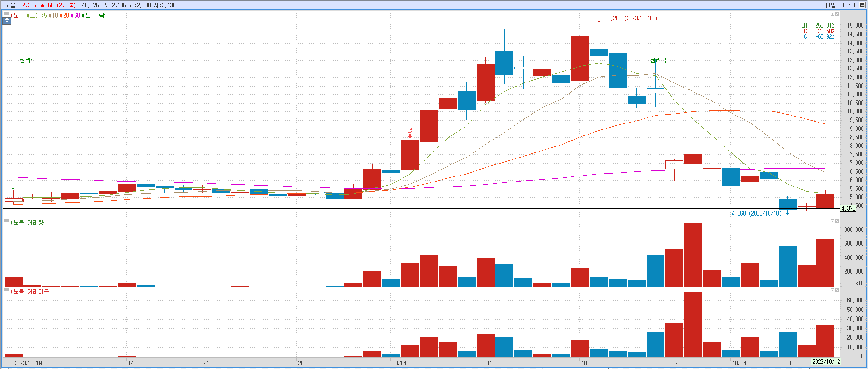Click the 노을:거래량 indicator label
The height and width of the screenshot is (369, 868).
click(x=28, y=223)
